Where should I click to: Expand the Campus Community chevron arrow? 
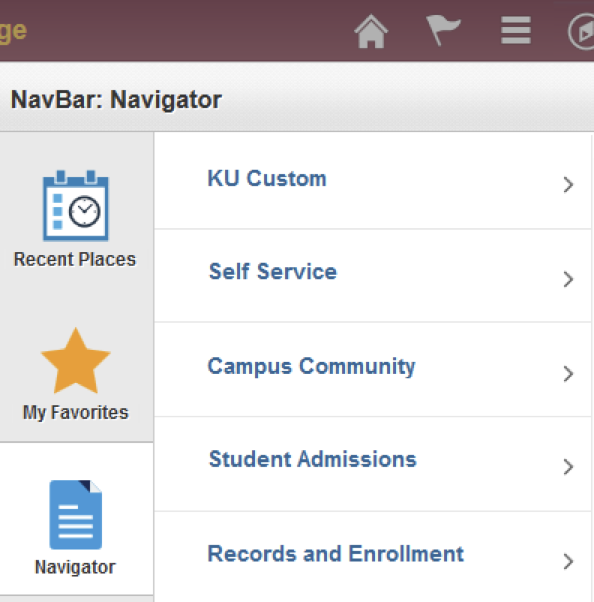[568, 374]
